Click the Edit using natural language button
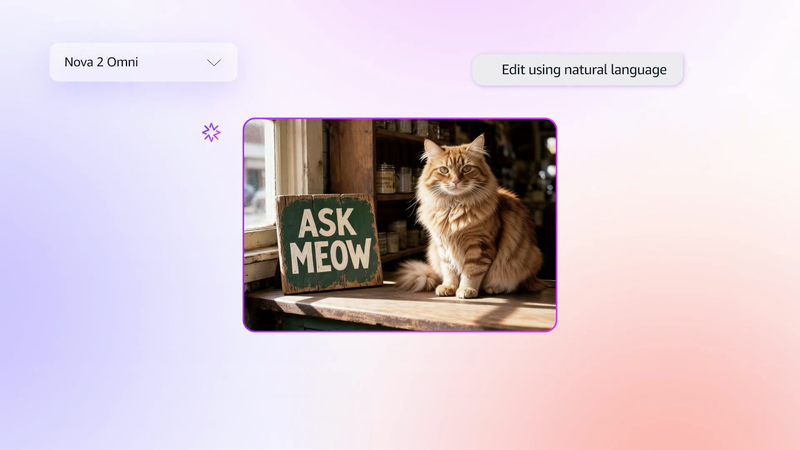This screenshot has height=450, width=800. click(578, 69)
